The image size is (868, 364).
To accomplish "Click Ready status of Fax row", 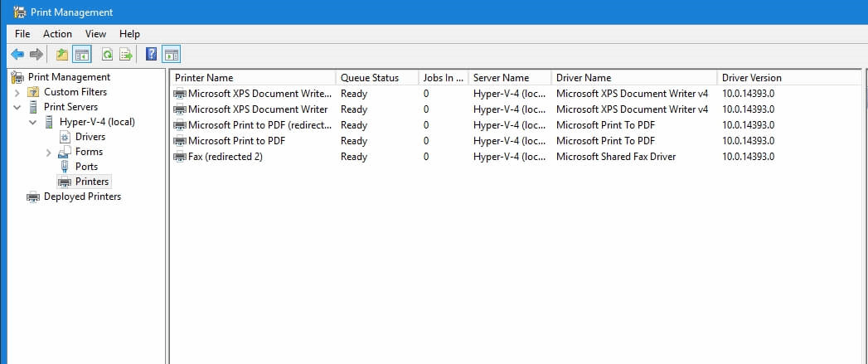I will point(354,157).
